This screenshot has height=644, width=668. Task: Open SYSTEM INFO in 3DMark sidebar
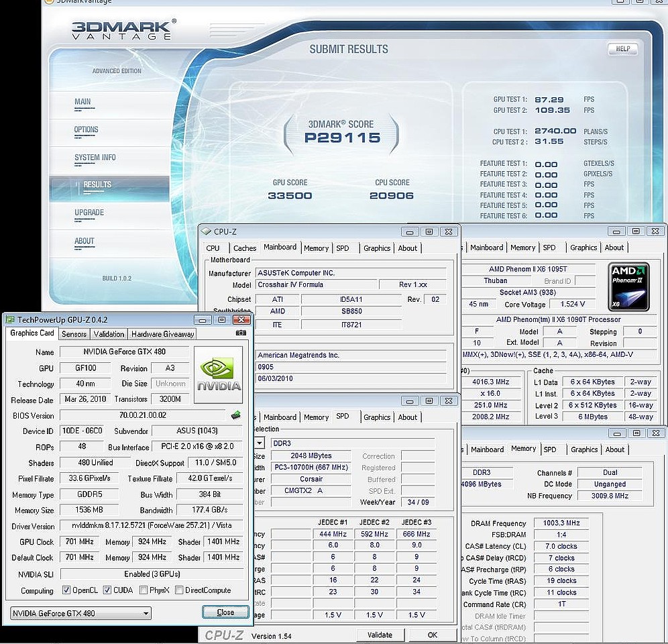click(x=95, y=158)
